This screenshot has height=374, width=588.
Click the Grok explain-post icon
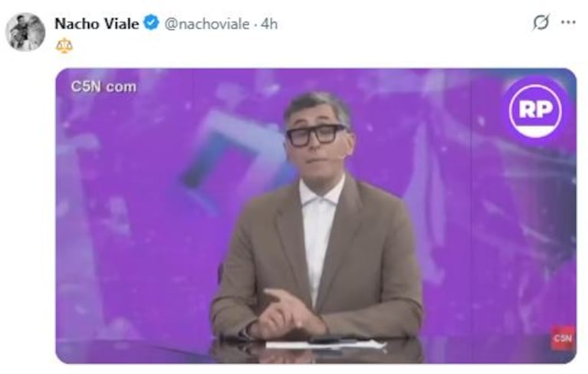click(540, 22)
